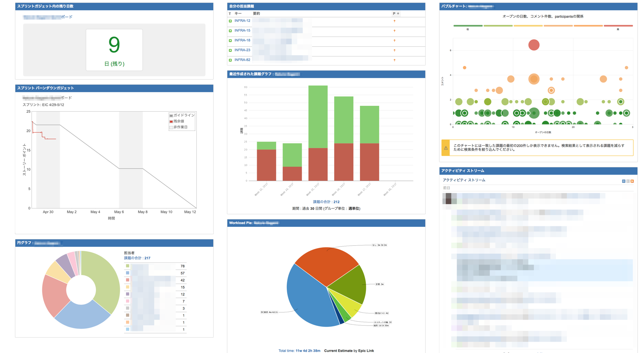Screen dimensions: 644x353
Task: Click the priority arrow icon for INFRA-15
Action: click(x=394, y=31)
